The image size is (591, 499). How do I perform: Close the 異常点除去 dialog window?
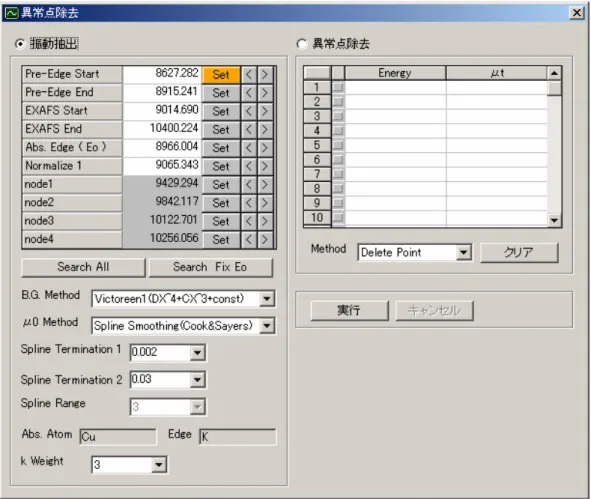pos(576,13)
